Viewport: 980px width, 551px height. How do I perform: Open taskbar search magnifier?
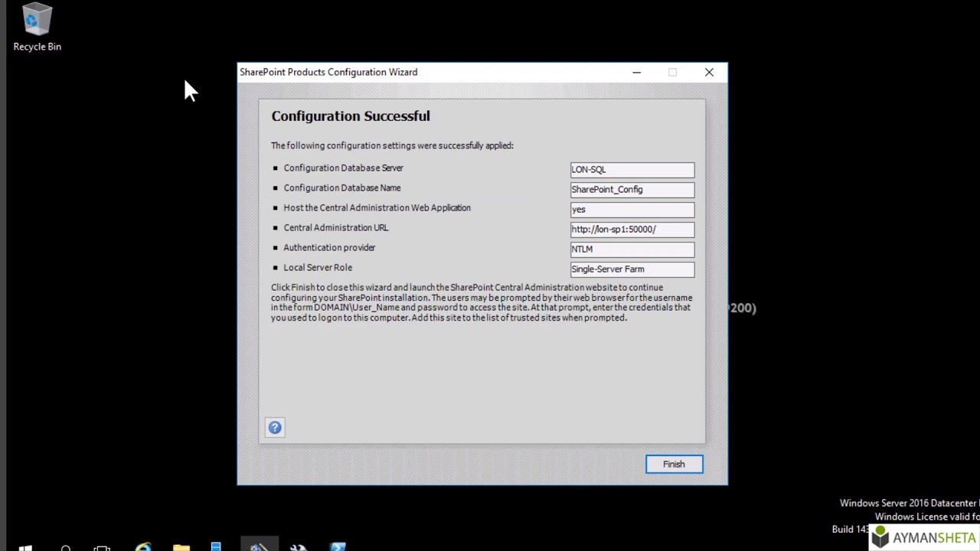point(66,546)
